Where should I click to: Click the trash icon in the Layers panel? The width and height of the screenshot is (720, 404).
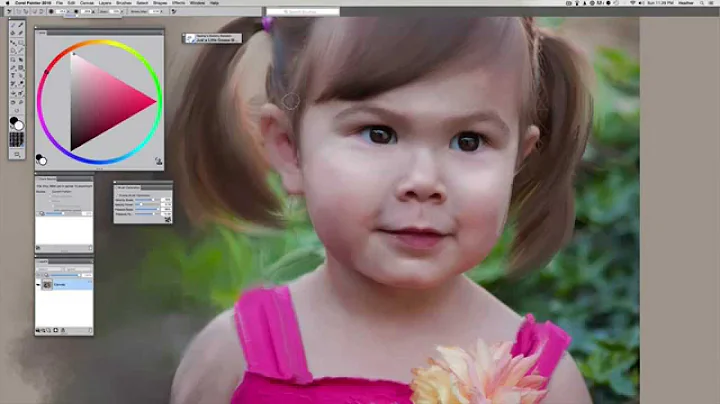90,331
